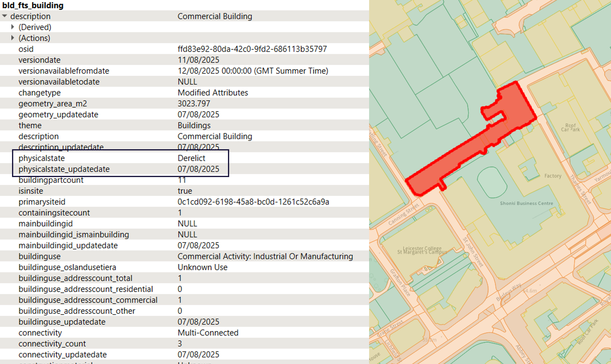This screenshot has height=364, width=611.
Task: Click the theme Buildings value
Action: point(194,125)
